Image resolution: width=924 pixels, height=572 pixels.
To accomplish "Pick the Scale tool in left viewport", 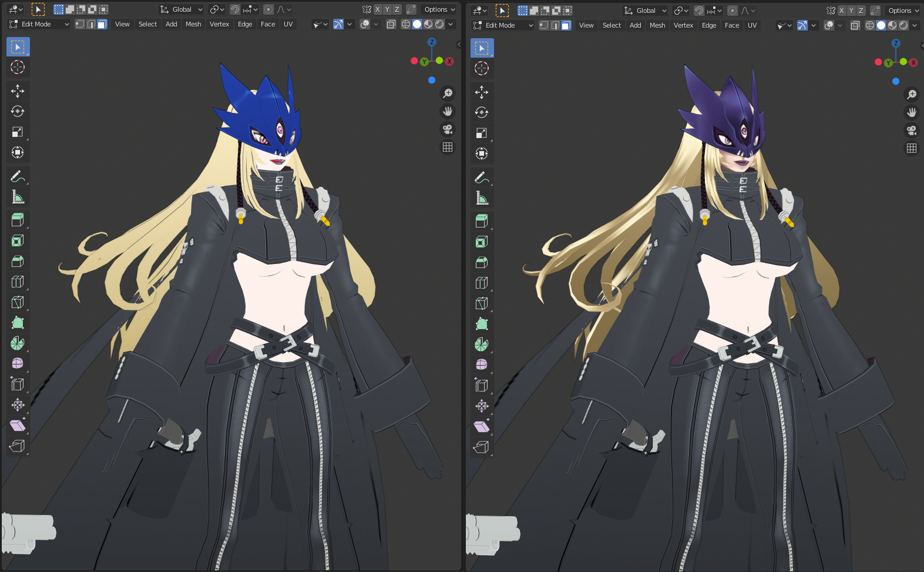I will [18, 132].
